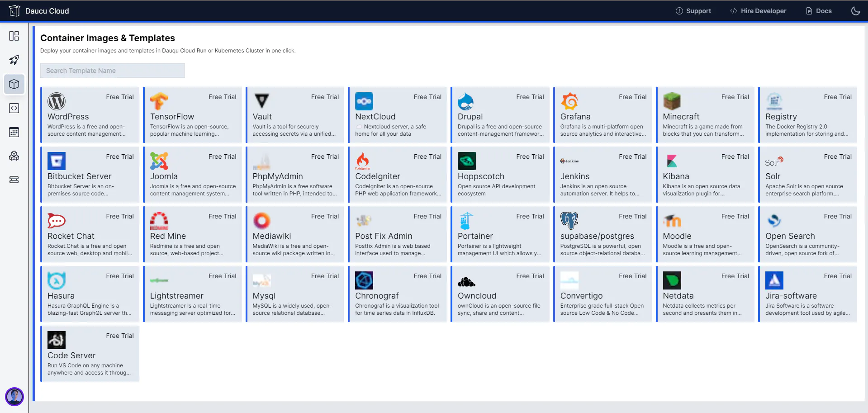Open the Chronograf template title
The height and width of the screenshot is (413, 868).
tap(377, 296)
